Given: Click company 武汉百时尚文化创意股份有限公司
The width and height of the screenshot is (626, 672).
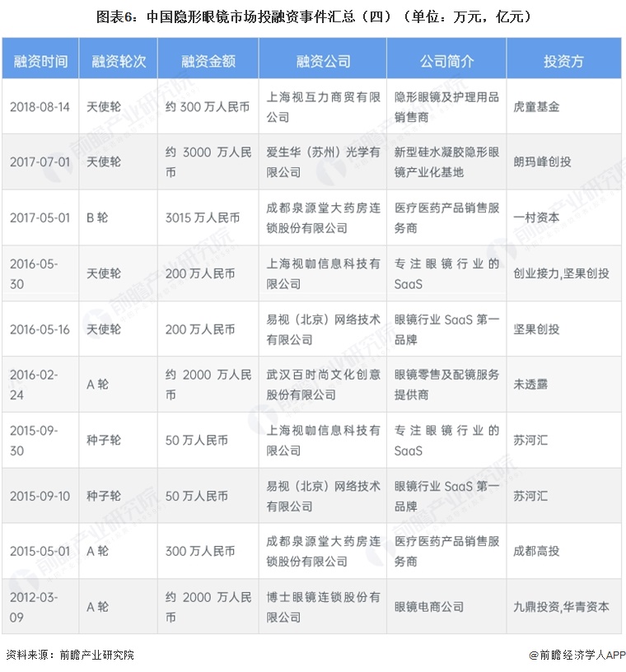Looking at the screenshot, I should pyautogui.click(x=323, y=385).
